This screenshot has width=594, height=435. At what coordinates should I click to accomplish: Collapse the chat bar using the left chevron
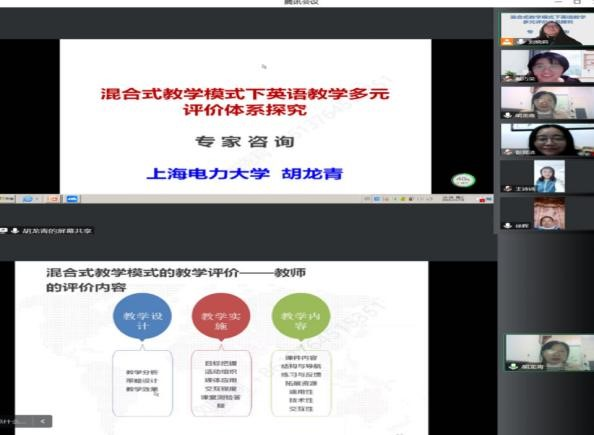coord(43,421)
